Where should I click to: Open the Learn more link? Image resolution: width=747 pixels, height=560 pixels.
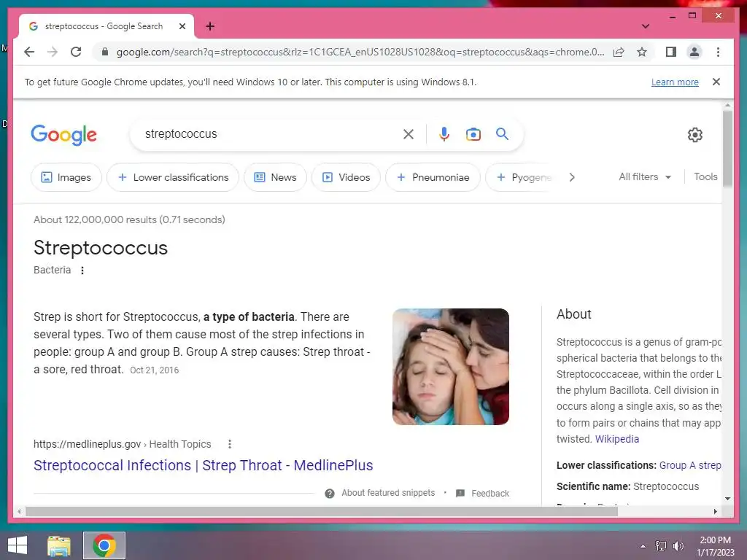click(675, 82)
